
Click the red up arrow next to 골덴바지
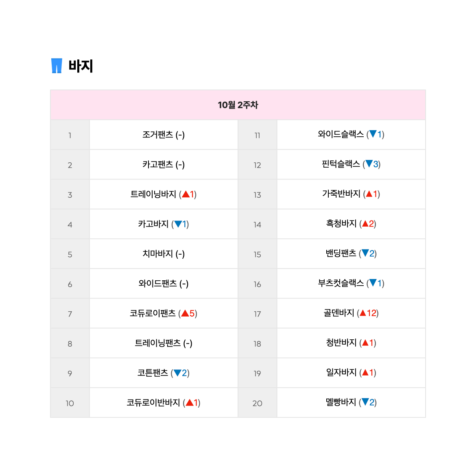pyautogui.click(x=363, y=313)
